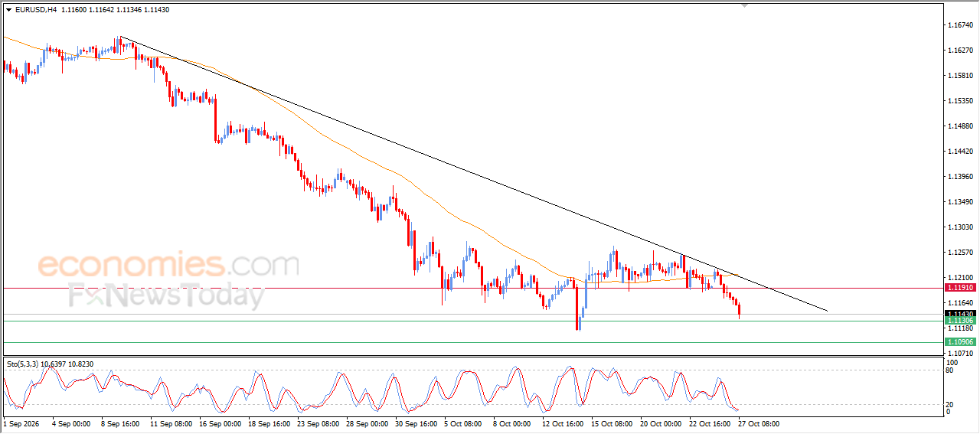The width and height of the screenshot is (980, 434).
Task: Click price scale value 1.11640
Action: tap(961, 303)
